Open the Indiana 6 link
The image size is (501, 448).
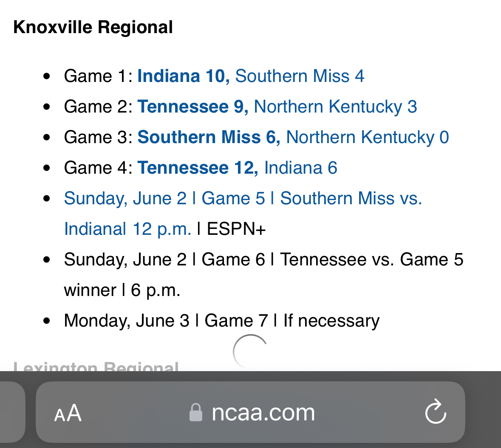click(301, 168)
